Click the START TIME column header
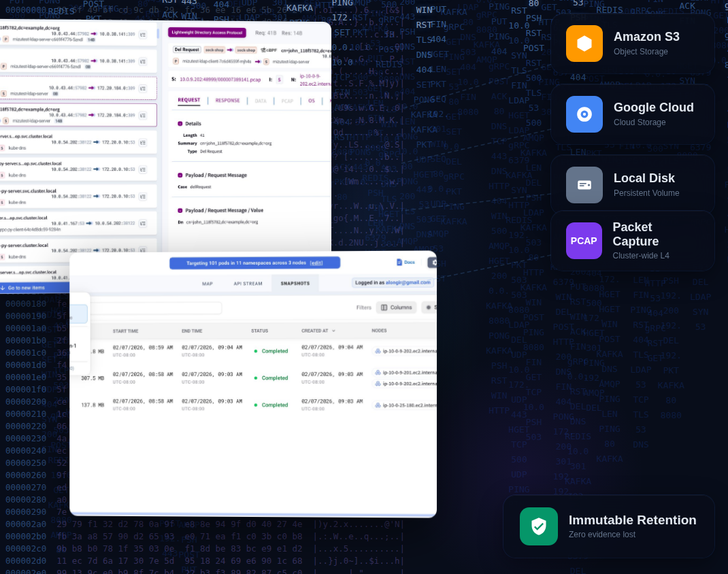The image size is (728, 574). (x=125, y=331)
